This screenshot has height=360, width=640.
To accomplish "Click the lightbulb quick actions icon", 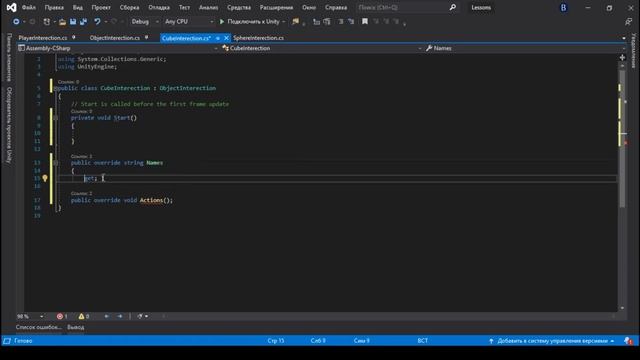I will coord(45,178).
